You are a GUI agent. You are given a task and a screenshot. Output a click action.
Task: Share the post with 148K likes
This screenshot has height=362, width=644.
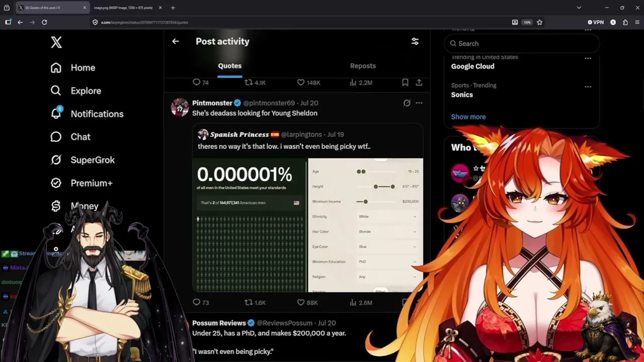[x=419, y=82]
